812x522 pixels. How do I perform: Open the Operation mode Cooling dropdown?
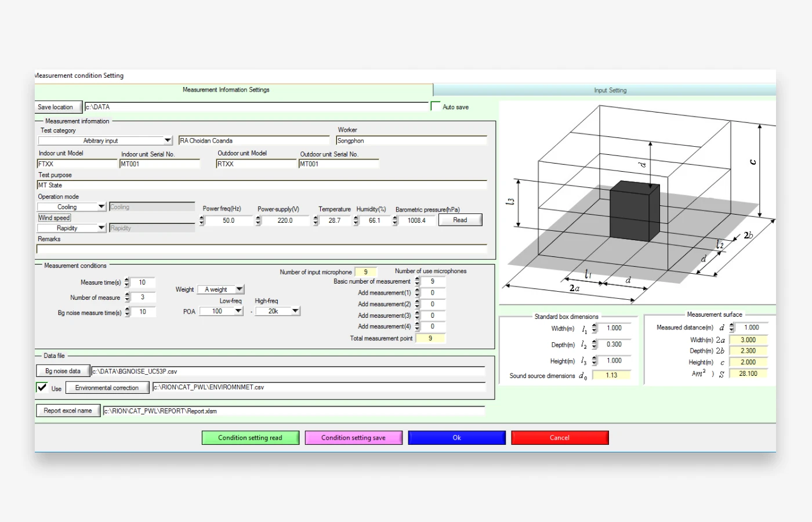click(101, 207)
